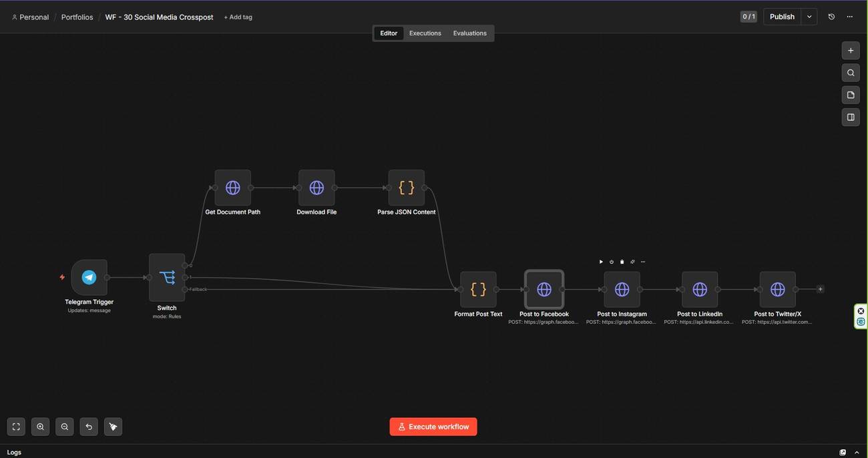Delete node trash icon above Instagram node
868x458 pixels.
point(622,262)
